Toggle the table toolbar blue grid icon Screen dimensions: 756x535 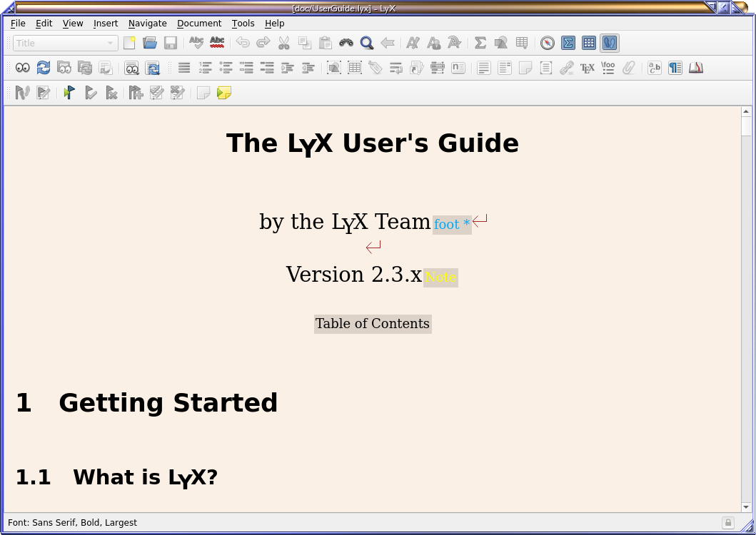click(589, 43)
